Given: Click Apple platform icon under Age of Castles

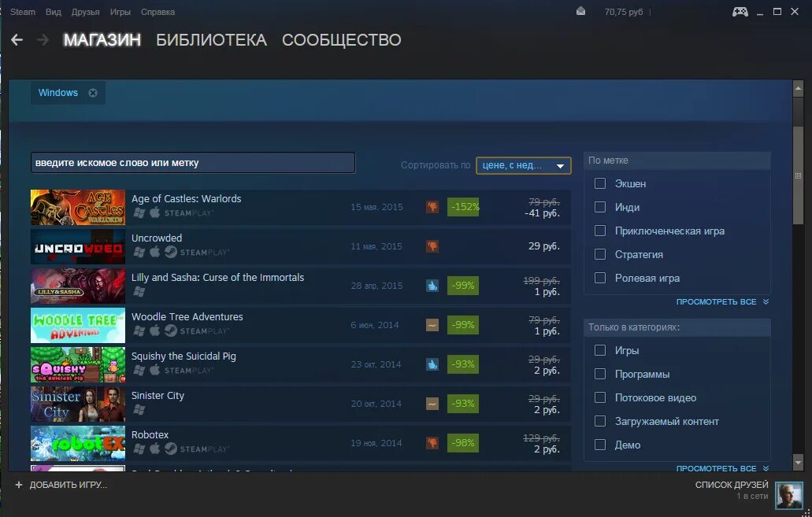Looking at the screenshot, I should [155, 212].
